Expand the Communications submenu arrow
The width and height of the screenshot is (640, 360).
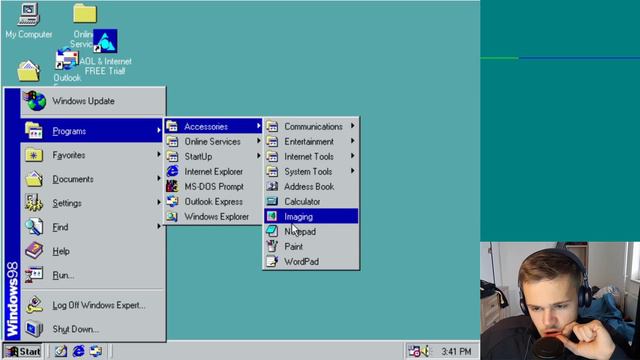point(353,126)
